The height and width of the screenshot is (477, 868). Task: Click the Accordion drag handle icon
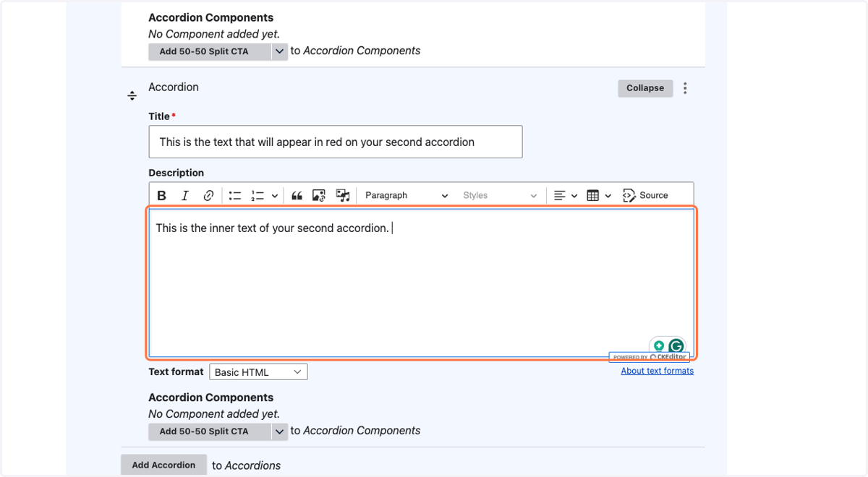pos(132,95)
